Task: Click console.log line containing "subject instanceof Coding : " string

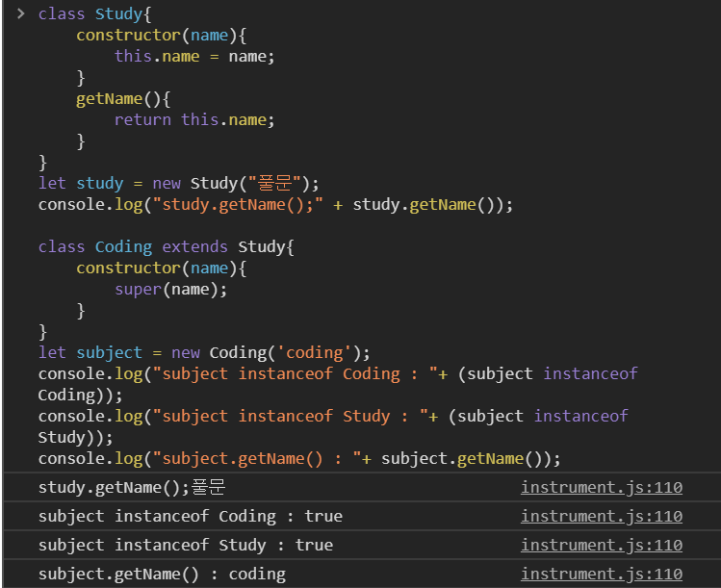Action: [338, 384]
